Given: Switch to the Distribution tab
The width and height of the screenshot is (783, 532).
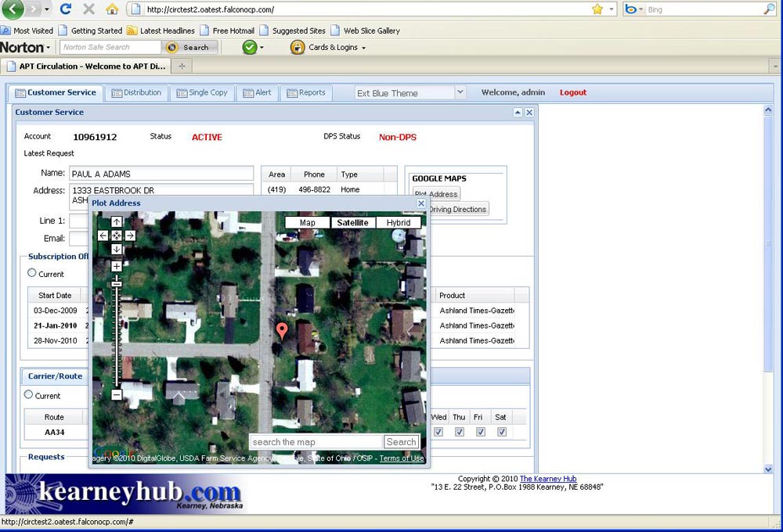Looking at the screenshot, I should [x=136, y=92].
